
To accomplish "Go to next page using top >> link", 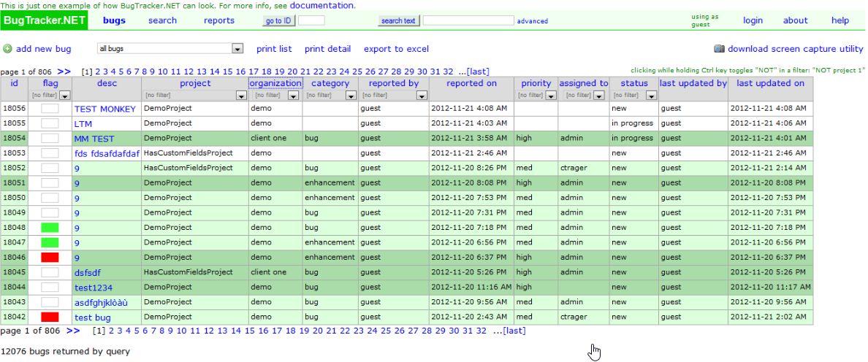I will (x=64, y=72).
